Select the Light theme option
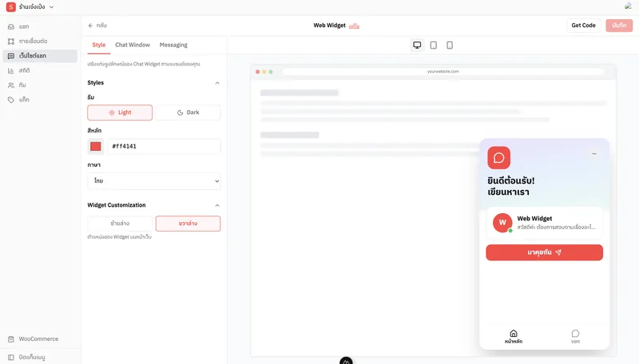The height and width of the screenshot is (364, 639). click(x=120, y=113)
